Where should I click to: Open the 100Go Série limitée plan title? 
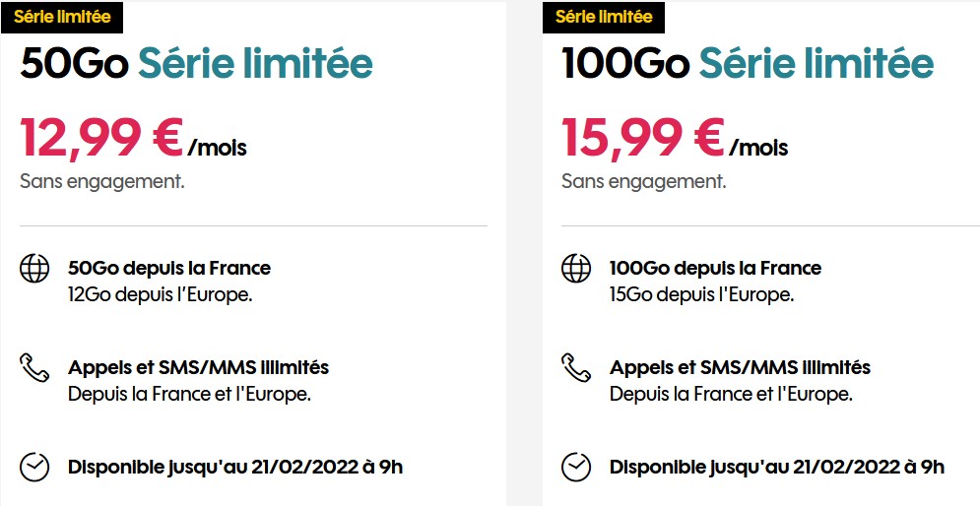[x=748, y=64]
